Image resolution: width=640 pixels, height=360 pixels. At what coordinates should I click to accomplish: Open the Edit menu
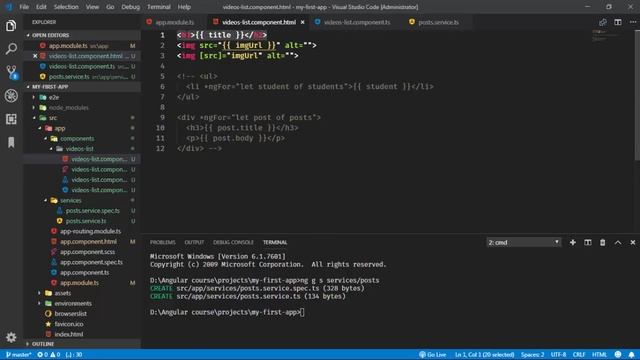[x=41, y=7]
